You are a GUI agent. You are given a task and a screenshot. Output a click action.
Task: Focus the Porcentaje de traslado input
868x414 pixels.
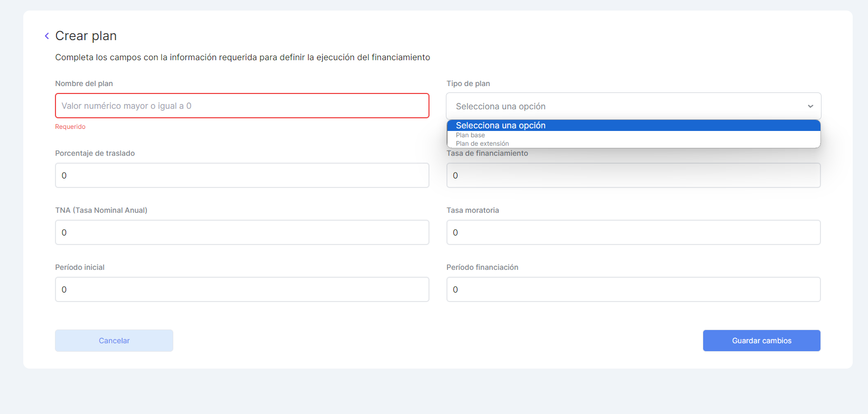coord(242,175)
